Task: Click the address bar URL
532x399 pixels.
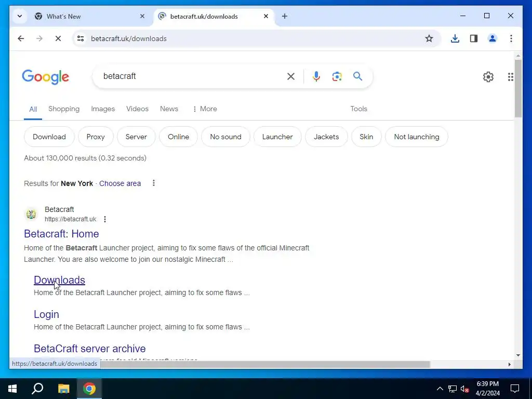Action: (x=129, y=38)
